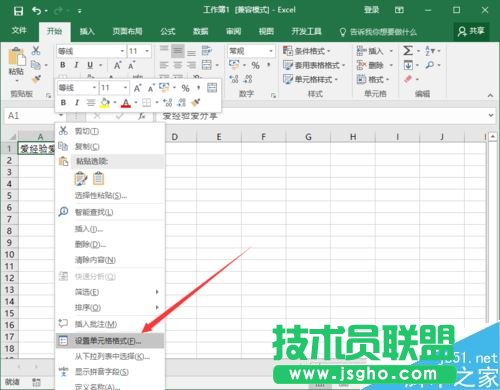Toggle align left in the ribbon
Screen dimensions: 500x390
click(x=164, y=65)
